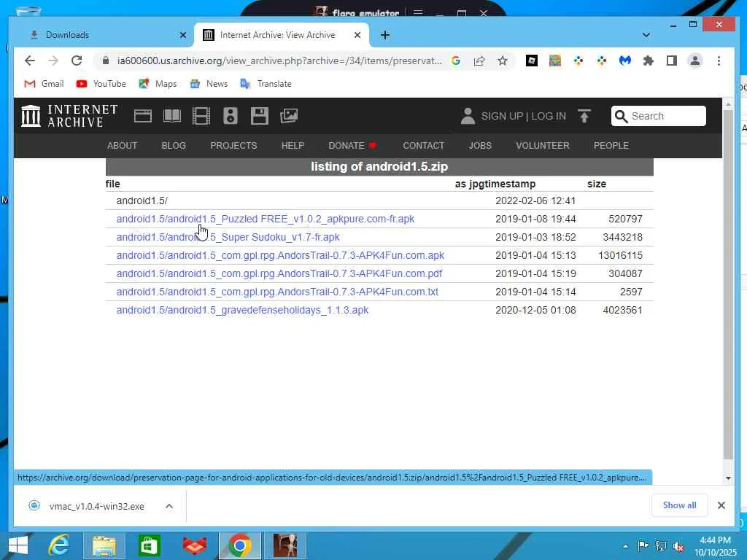Screen dimensions: 747x560
Task: Expand vmac download item options arrow
Action: coord(169,506)
